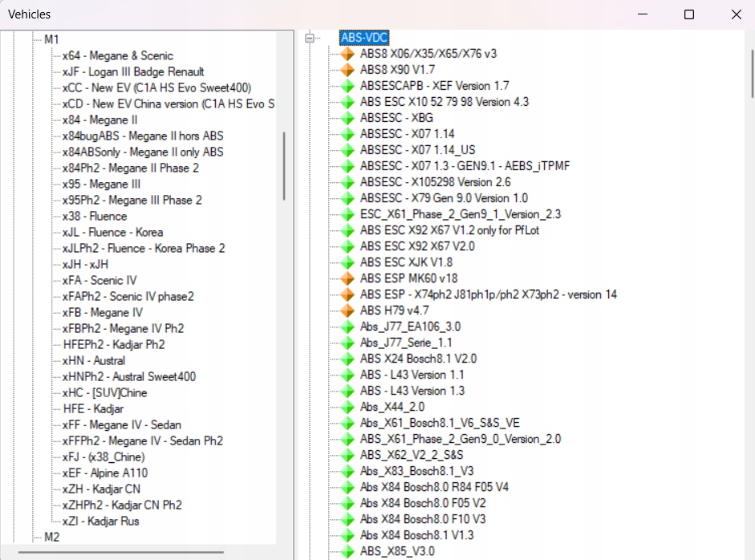The image size is (755, 560).
Task: Select xFF - Megane IV - Sedan
Action: (x=122, y=424)
